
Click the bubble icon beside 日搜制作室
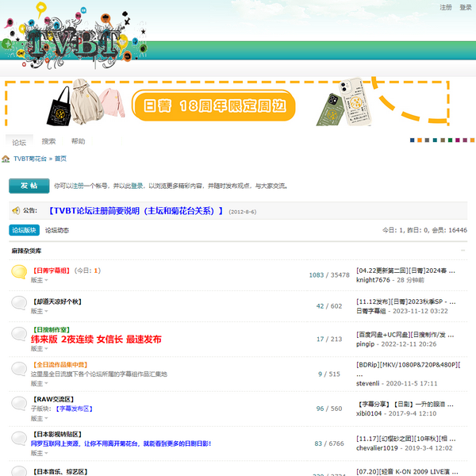click(19, 334)
